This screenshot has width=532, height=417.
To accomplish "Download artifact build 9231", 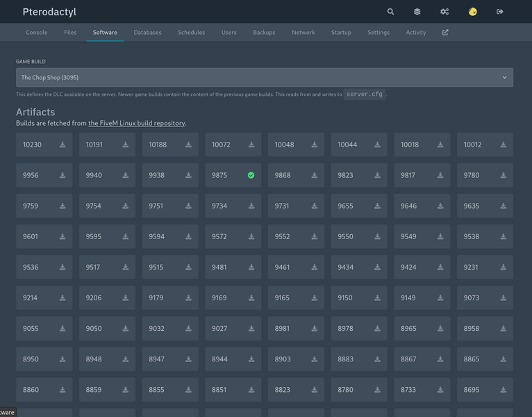I will [504, 268].
